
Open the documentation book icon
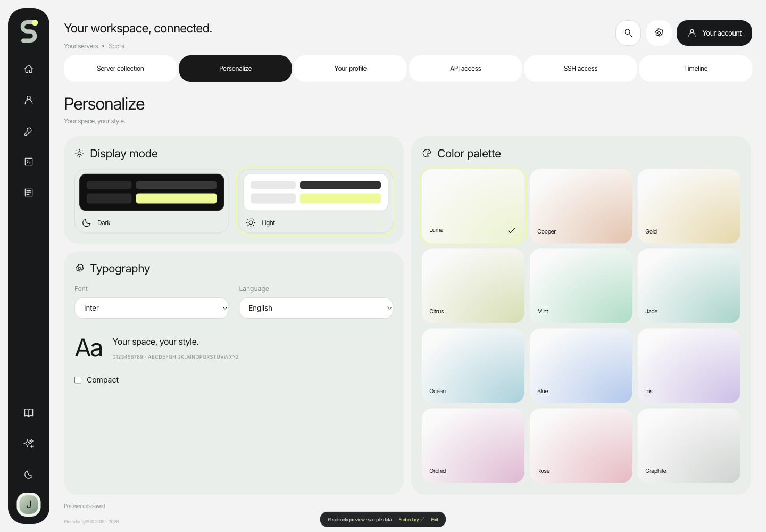click(29, 413)
